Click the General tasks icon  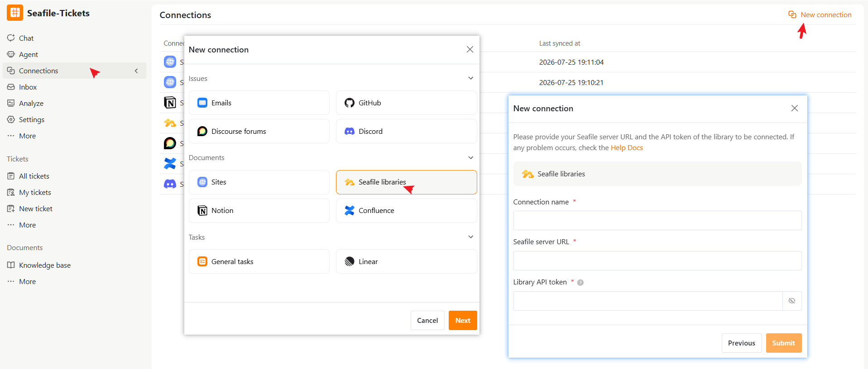(x=202, y=261)
